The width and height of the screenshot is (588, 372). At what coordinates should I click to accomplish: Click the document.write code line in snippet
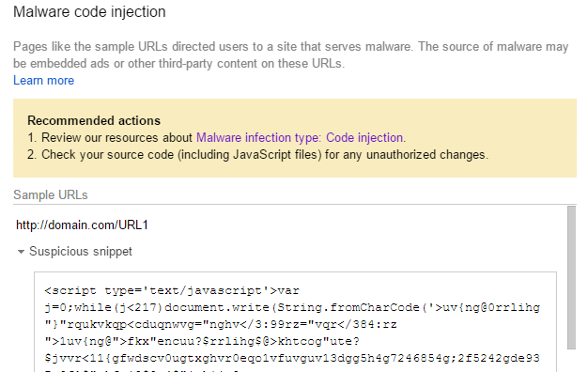(x=292, y=307)
